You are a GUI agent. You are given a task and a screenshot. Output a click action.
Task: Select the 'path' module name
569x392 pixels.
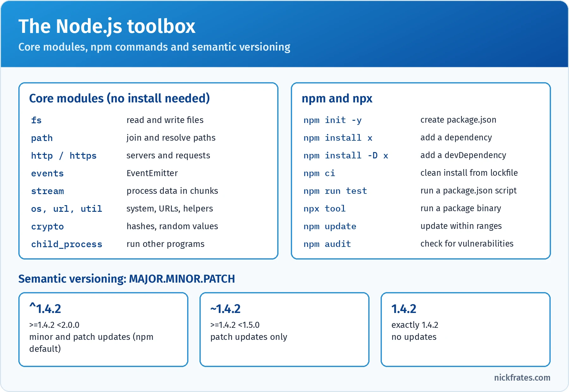pyautogui.click(x=42, y=138)
